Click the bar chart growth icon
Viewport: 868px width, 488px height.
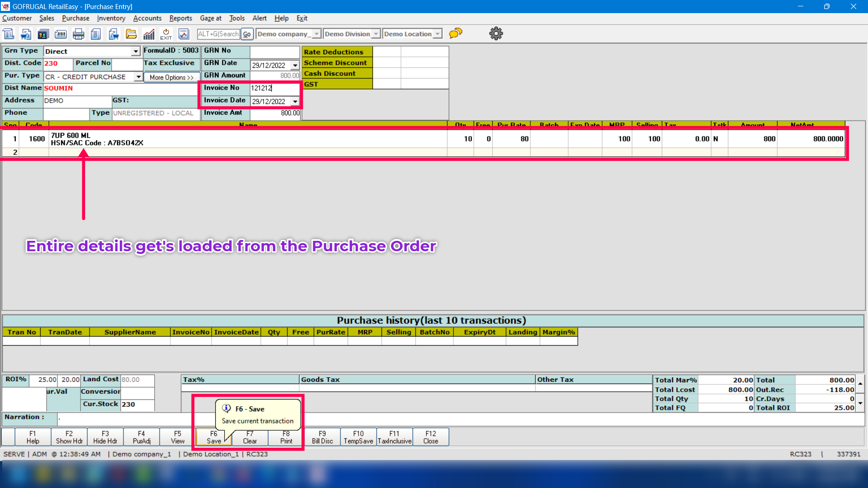149,34
